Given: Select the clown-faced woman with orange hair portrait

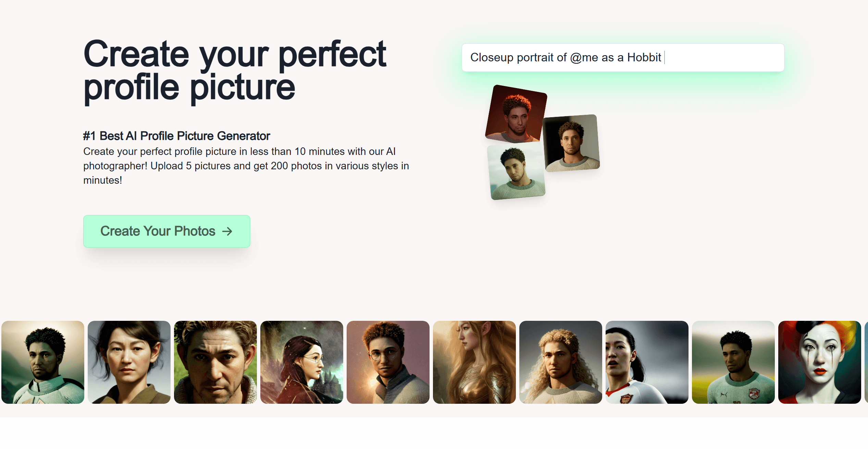Looking at the screenshot, I should tap(820, 362).
